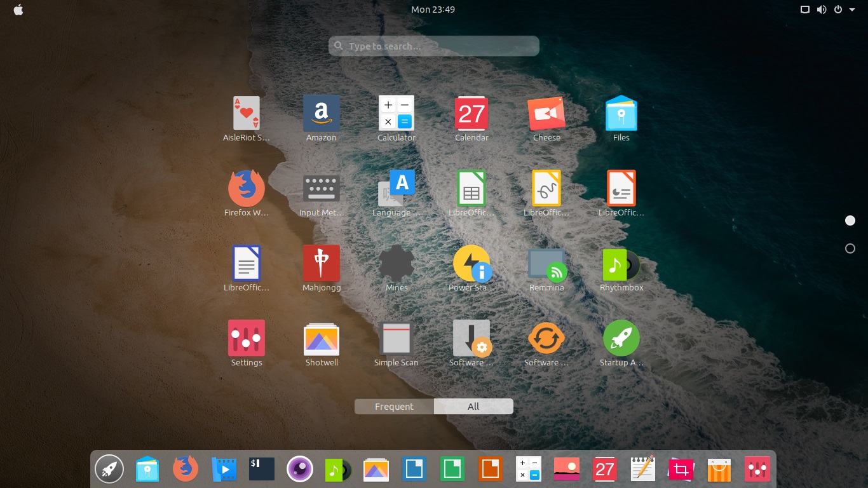The image size is (868, 488).
Task: Open the orange Impress icon in dock
Action: point(491,470)
